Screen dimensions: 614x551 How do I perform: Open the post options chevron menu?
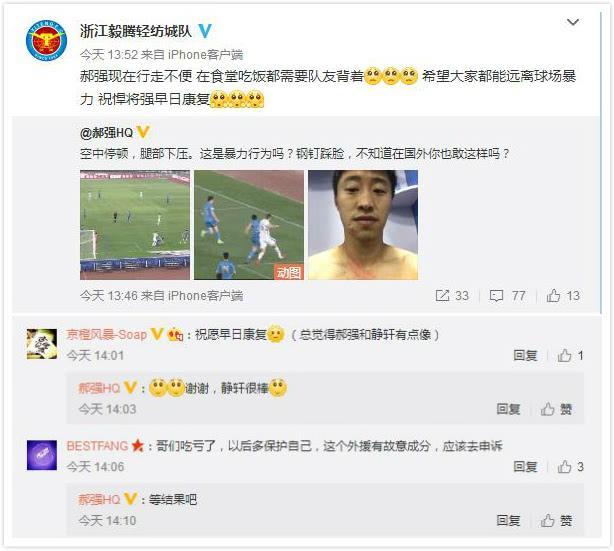pos(572,22)
